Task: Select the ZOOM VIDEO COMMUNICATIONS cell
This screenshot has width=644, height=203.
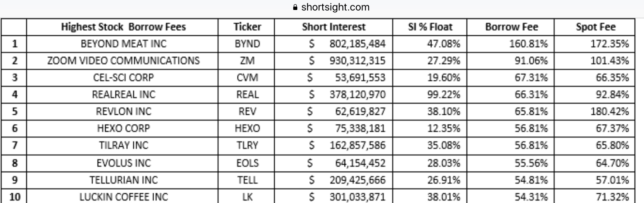Action: tap(123, 60)
